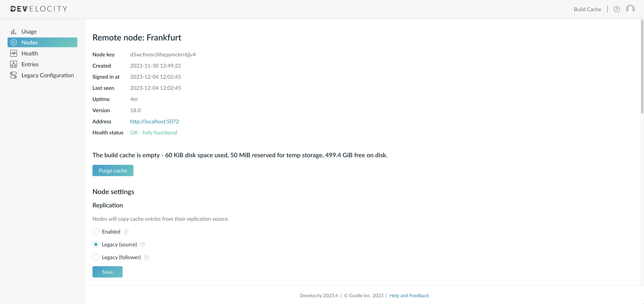Show help tooltip for the Enabled option
644x304 pixels.
126,232
